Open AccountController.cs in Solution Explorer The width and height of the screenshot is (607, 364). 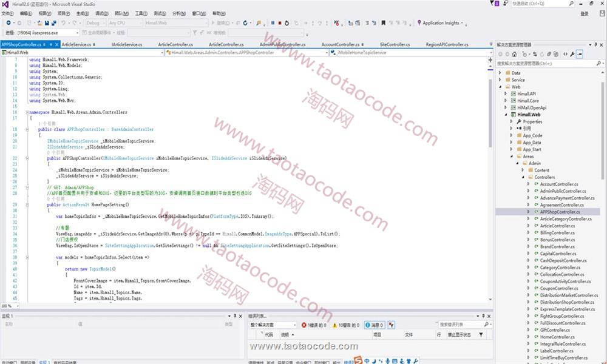[558, 184]
